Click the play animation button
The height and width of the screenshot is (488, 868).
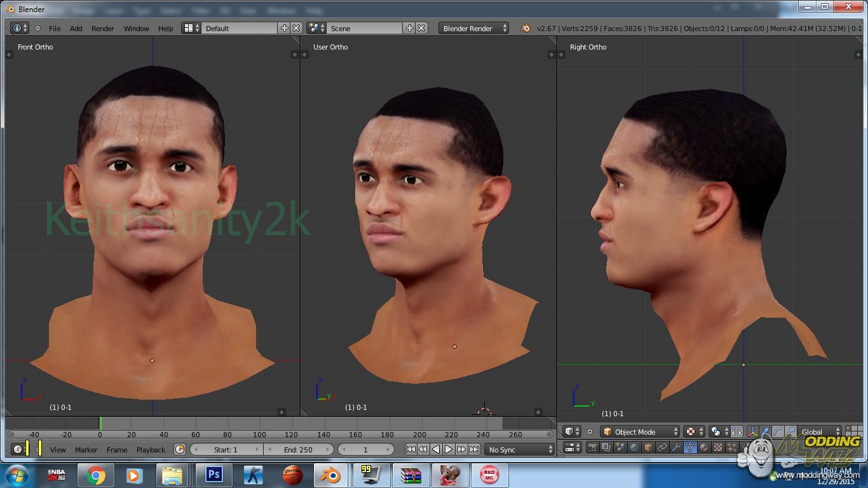(x=449, y=449)
